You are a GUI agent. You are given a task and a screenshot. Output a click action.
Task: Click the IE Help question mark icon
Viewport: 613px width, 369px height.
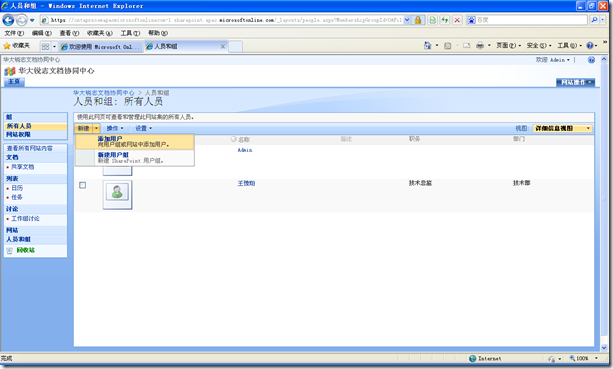point(590,46)
